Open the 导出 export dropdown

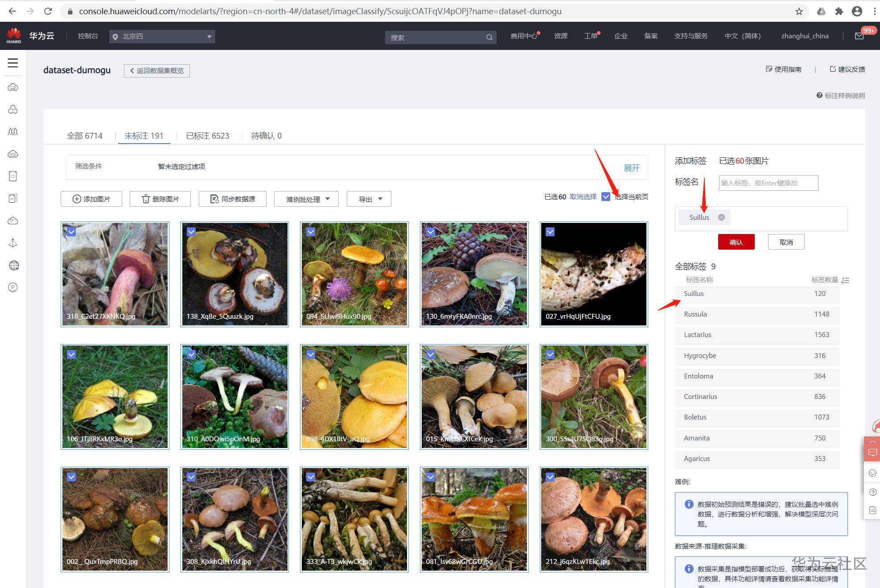pyautogui.click(x=369, y=199)
